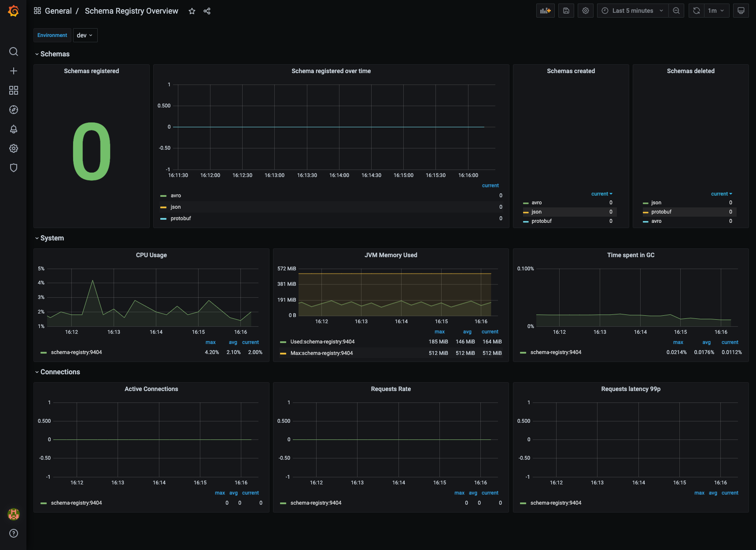Open Grafana home logo
Image resolution: width=756 pixels, height=550 pixels.
pyautogui.click(x=14, y=11)
